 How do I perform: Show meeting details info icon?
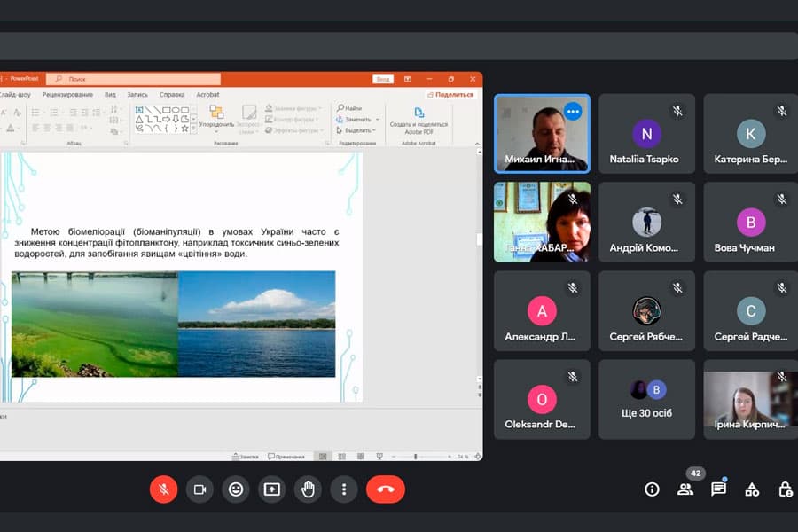click(x=652, y=489)
